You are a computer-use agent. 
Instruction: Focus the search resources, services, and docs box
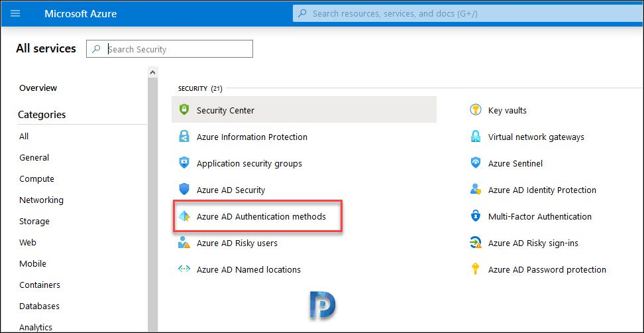click(x=468, y=13)
